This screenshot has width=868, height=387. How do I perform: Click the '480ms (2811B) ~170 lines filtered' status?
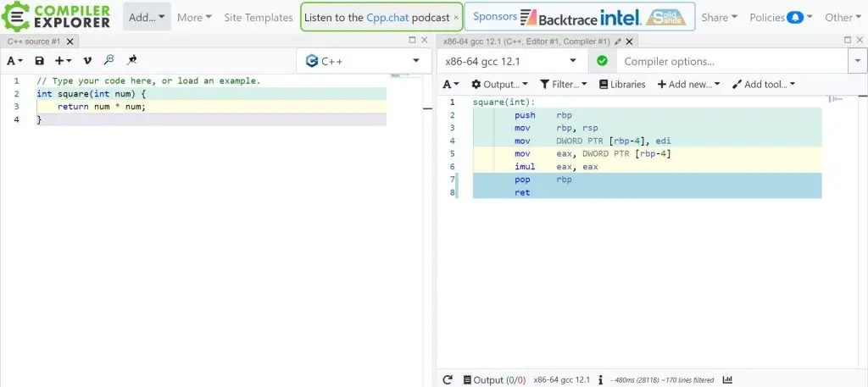tap(662, 380)
